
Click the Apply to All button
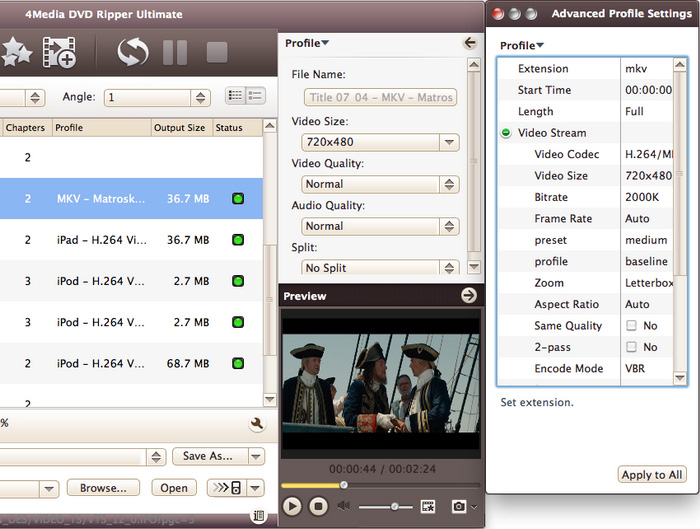click(x=651, y=475)
